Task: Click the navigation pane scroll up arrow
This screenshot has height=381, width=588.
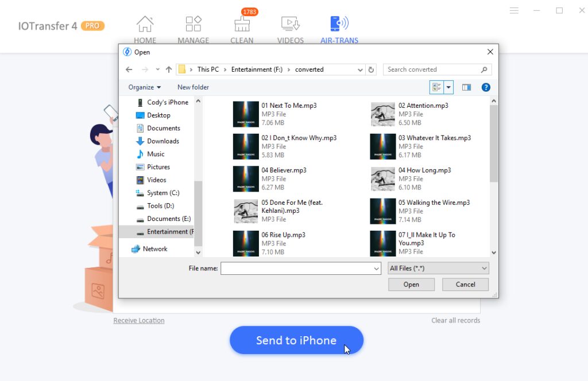Action: [198, 101]
